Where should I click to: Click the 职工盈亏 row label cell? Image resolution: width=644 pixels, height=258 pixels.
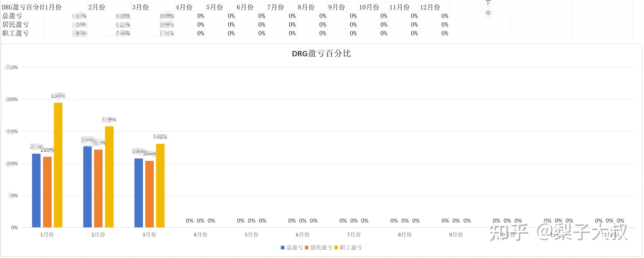point(22,33)
